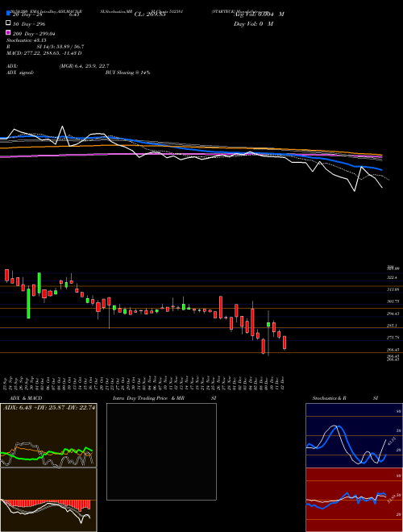Viewport: 403px width, 532px height.
Task: Click the 'SI 14/3: 33.89 / 56.7' readout
Action: (60, 47)
